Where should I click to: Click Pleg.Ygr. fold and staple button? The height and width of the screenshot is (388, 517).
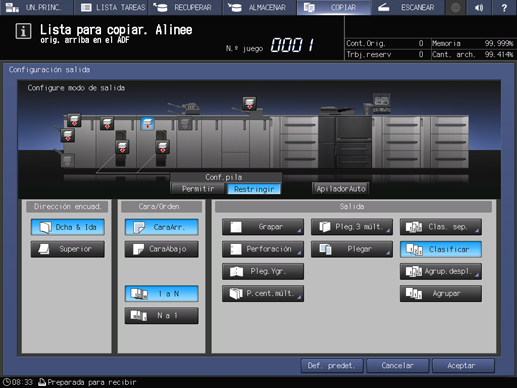pos(263,271)
